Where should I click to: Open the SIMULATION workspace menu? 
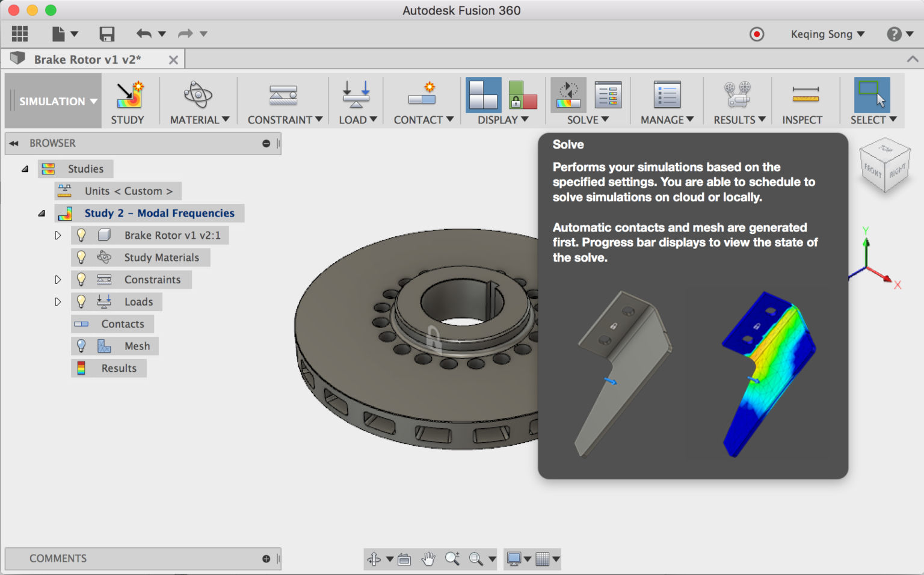coord(53,101)
